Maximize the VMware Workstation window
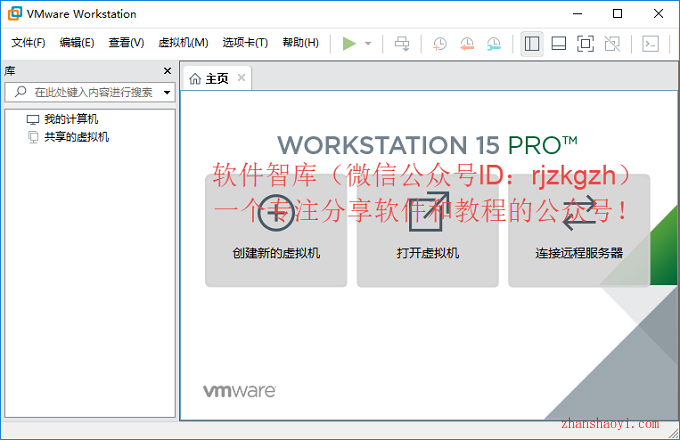The image size is (680, 440). pyautogui.click(x=618, y=13)
